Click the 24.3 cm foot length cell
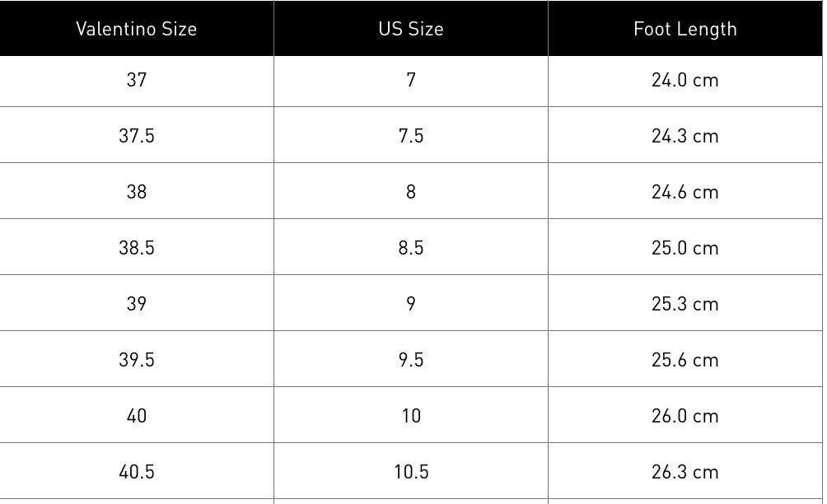 coord(685,136)
